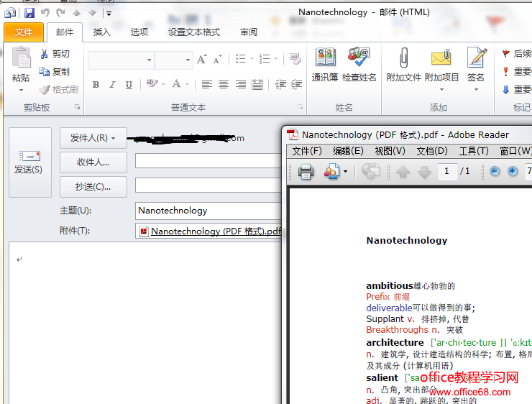Screen dimensions: 532x404
Task: Click 收件人... recipients button
Action: point(93,162)
